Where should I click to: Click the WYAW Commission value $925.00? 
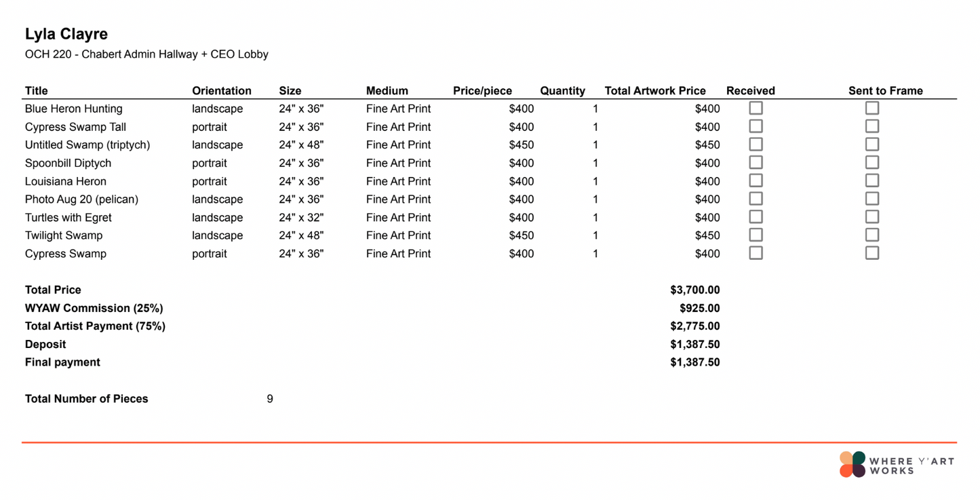click(x=699, y=308)
